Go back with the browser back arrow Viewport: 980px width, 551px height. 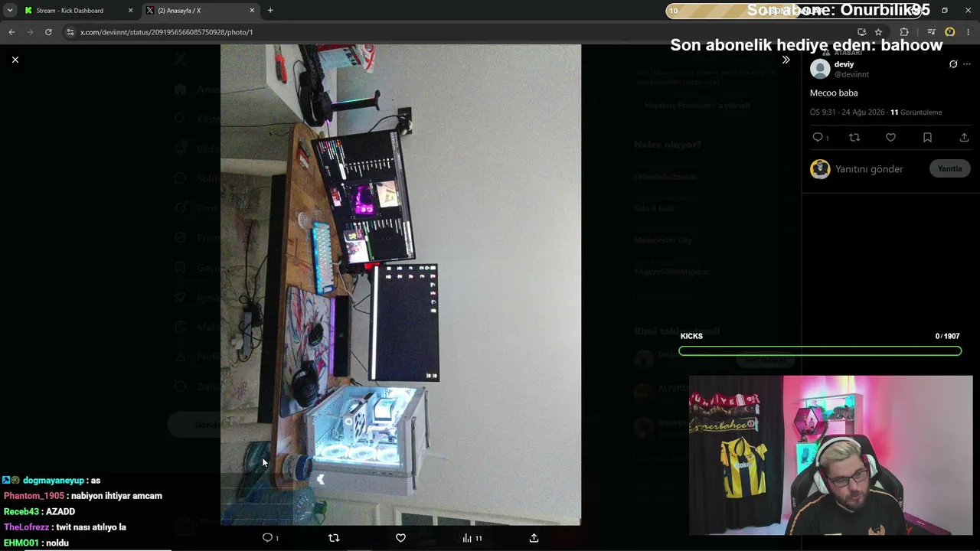[11, 32]
